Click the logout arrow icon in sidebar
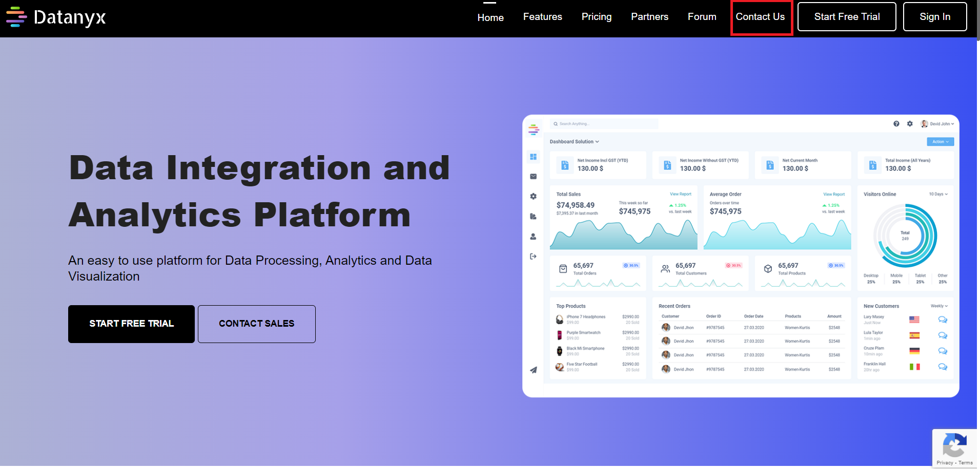Image resolution: width=980 pixels, height=469 pixels. (533, 257)
